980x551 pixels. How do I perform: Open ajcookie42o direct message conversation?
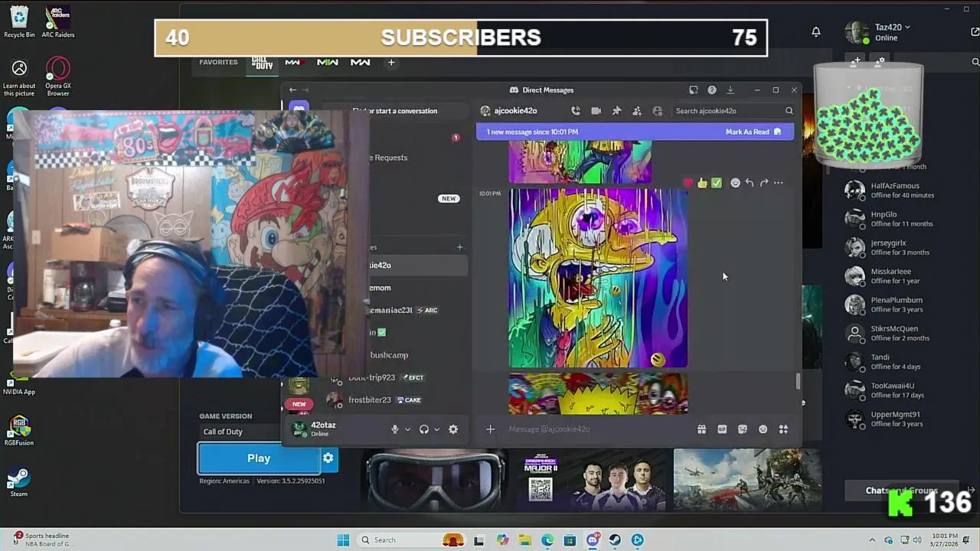[381, 266]
